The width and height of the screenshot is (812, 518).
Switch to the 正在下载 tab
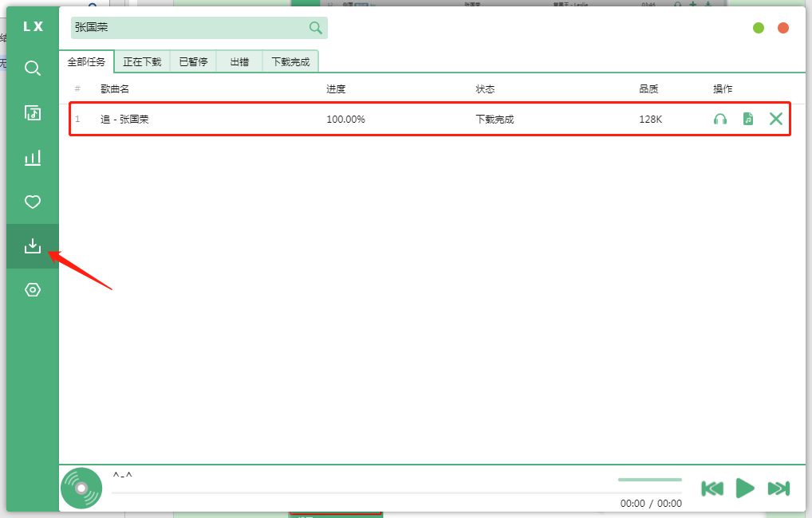(142, 61)
